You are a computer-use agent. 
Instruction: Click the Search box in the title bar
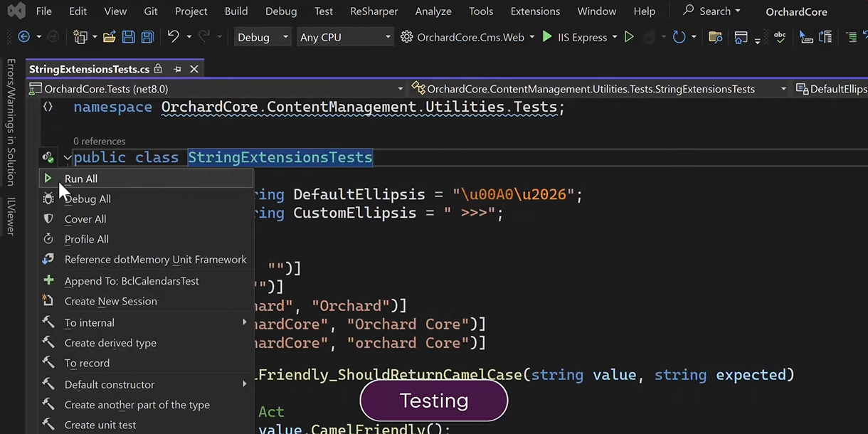pyautogui.click(x=711, y=11)
